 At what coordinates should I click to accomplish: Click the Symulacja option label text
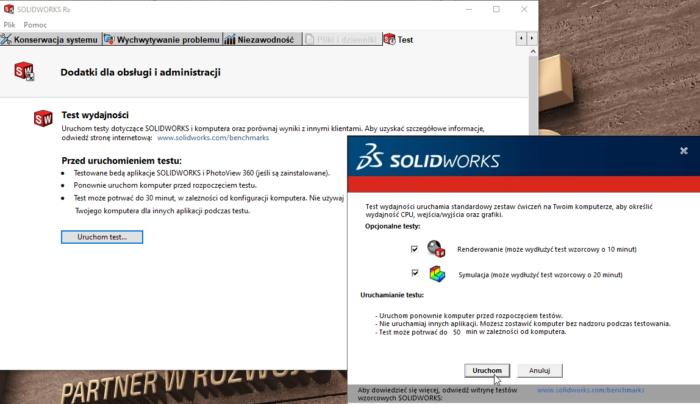click(540, 275)
